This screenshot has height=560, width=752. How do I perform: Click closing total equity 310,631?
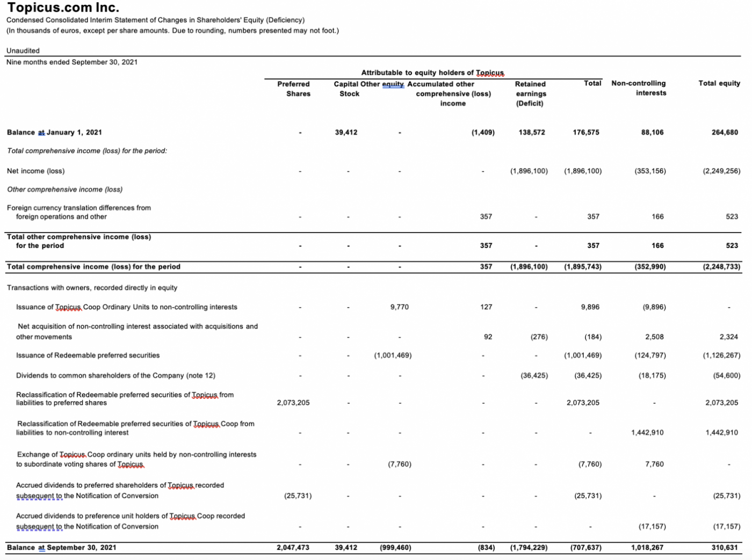tap(725, 548)
